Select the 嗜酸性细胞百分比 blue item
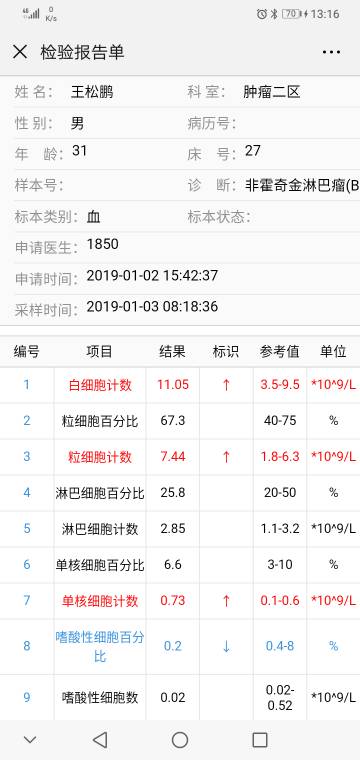The image size is (360, 760). point(100,647)
